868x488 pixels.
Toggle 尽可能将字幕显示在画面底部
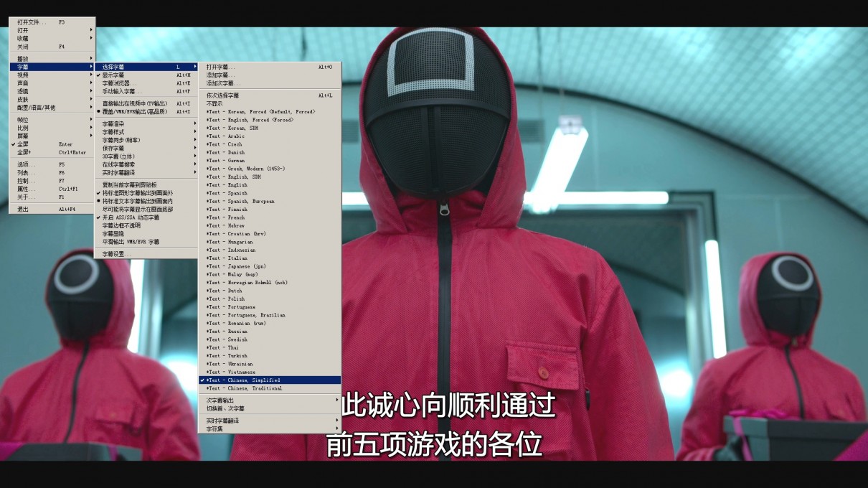pyautogui.click(x=146, y=209)
